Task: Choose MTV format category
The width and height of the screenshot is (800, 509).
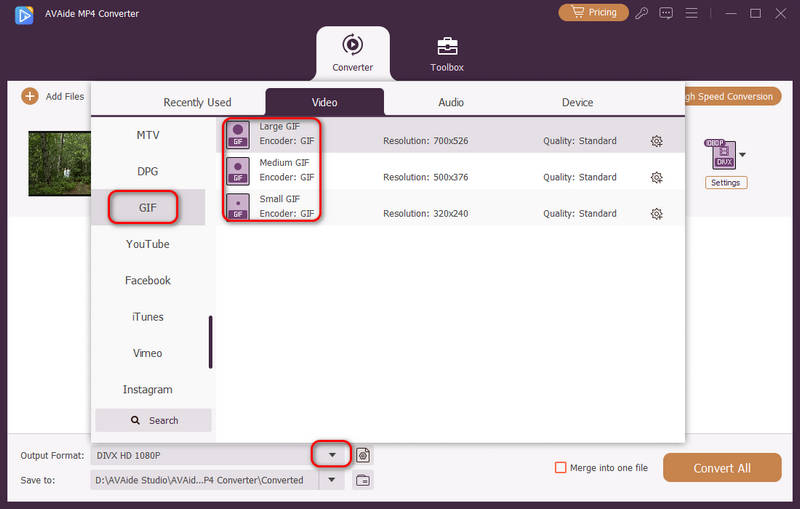Action: click(x=148, y=135)
